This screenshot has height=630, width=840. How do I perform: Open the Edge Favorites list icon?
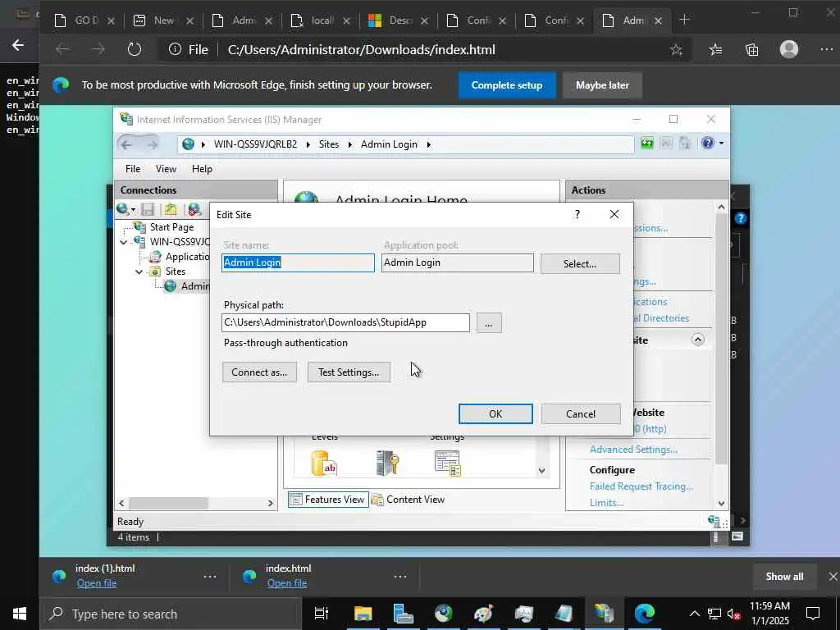(x=715, y=50)
